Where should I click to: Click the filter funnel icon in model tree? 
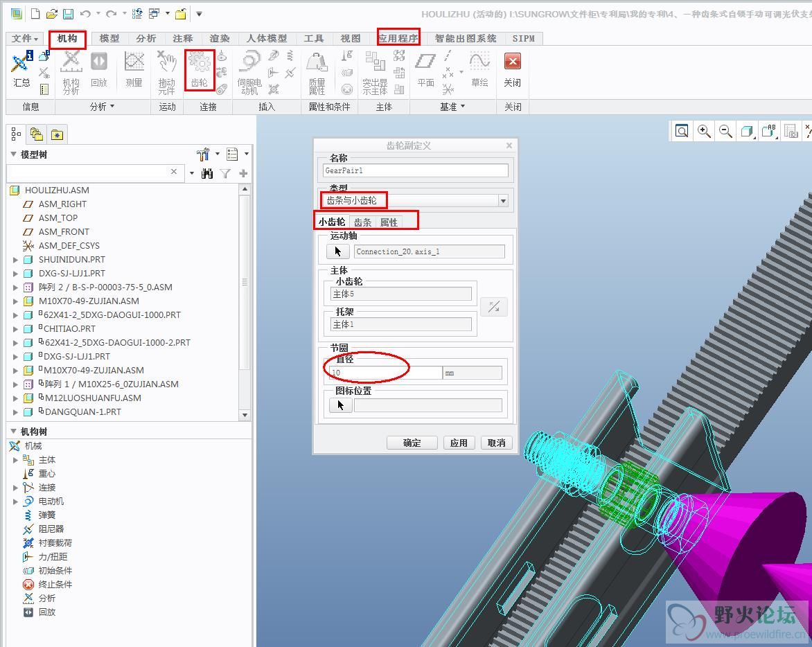click(224, 173)
